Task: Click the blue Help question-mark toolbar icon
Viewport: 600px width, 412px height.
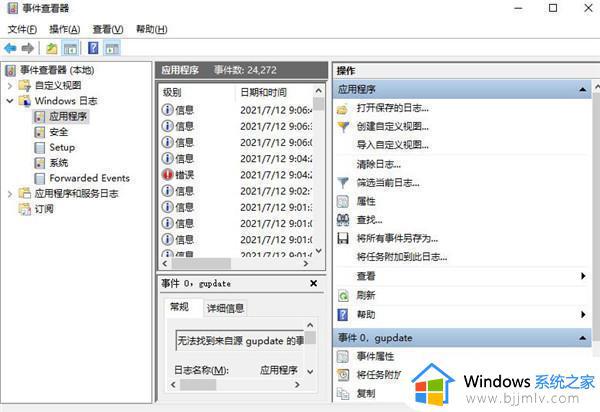Action: coord(93,48)
